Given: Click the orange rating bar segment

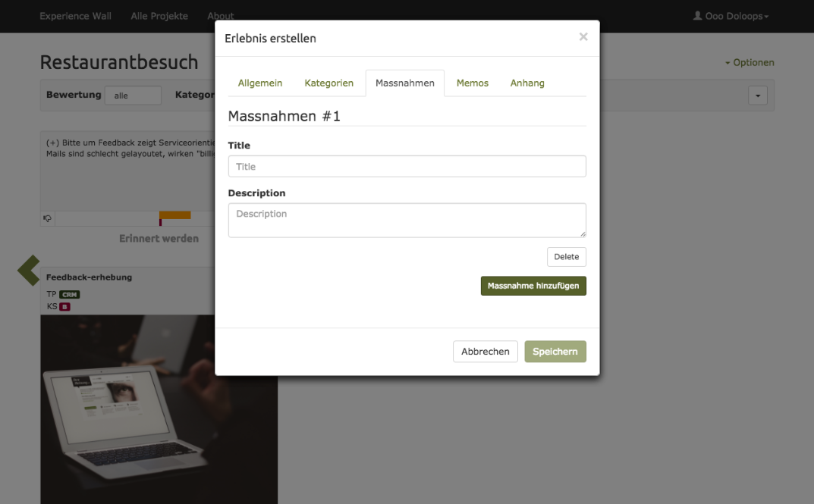Looking at the screenshot, I should tap(175, 215).
